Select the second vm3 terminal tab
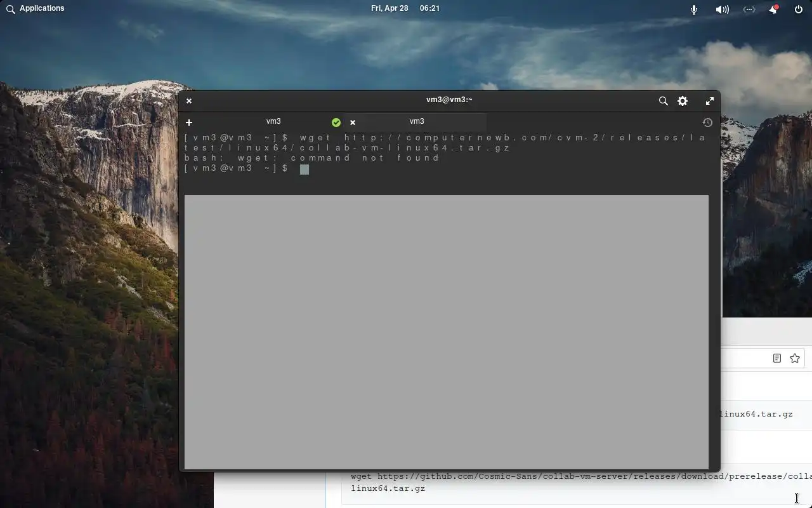This screenshot has width=812, height=508. [x=417, y=122]
